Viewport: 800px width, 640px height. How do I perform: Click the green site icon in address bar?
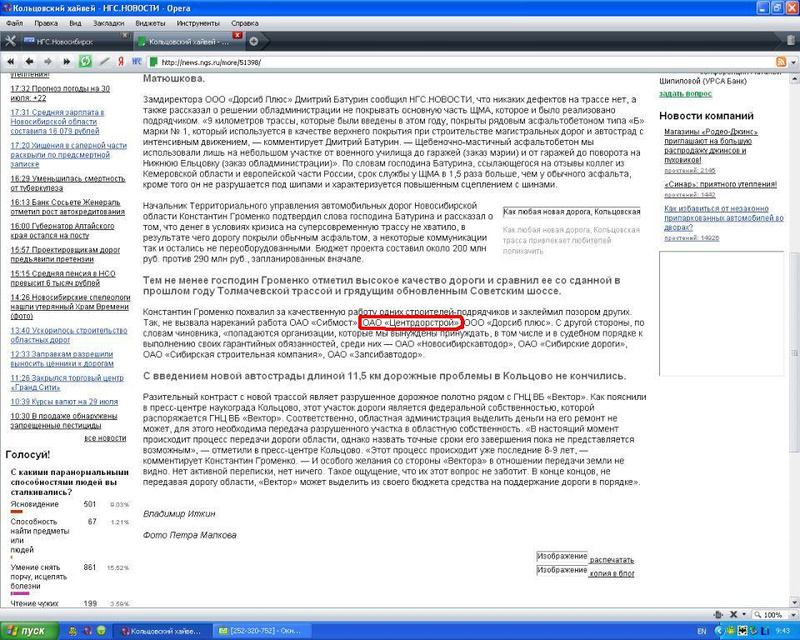[153, 62]
